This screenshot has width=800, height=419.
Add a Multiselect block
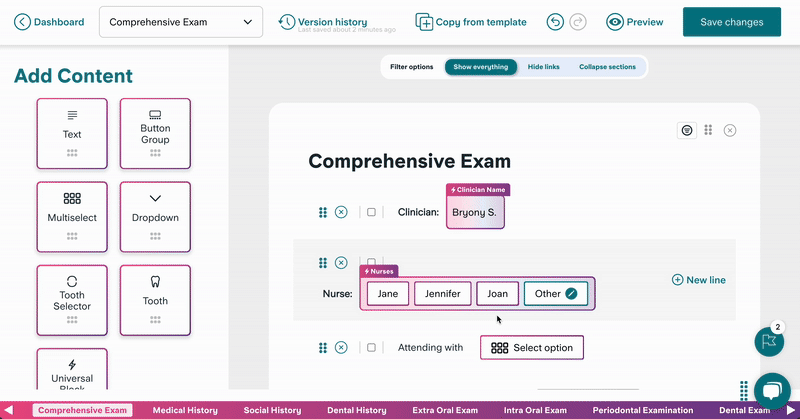point(72,217)
